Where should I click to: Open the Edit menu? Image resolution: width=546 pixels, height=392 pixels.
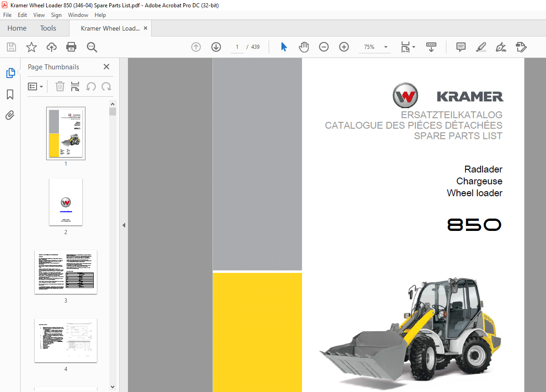[x=22, y=15]
